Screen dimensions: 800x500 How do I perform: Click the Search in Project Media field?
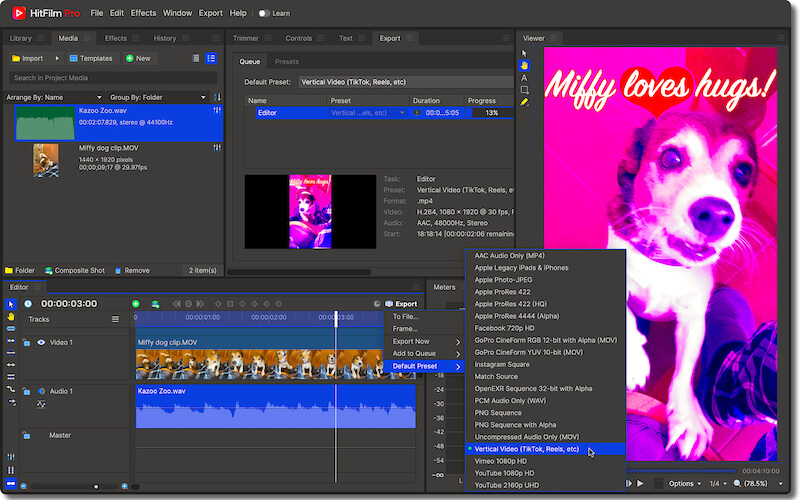tap(113, 78)
